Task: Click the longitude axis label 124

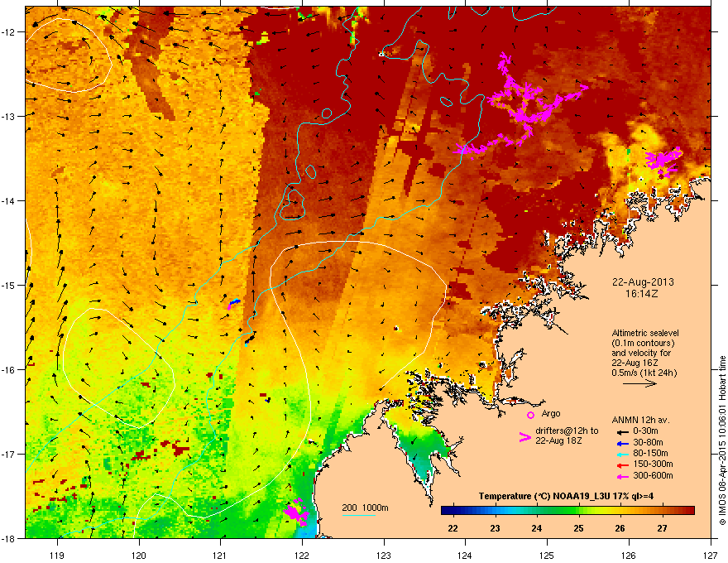Action: 465,555
